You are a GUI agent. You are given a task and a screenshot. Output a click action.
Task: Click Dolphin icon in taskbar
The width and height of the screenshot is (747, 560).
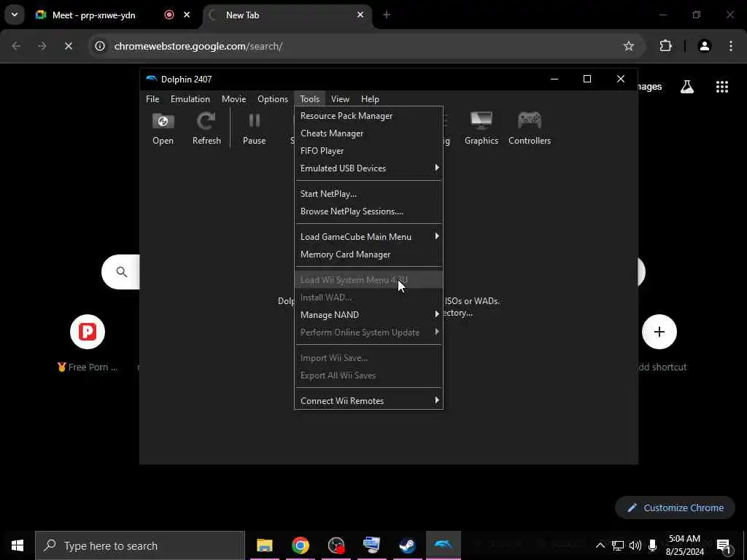[x=443, y=545]
